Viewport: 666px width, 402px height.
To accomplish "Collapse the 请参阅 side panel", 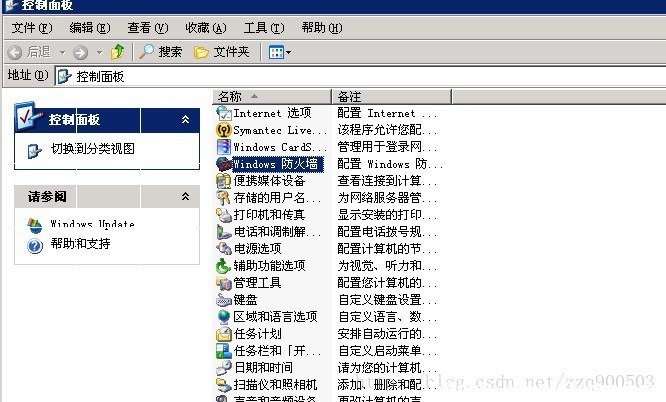I will 186,196.
